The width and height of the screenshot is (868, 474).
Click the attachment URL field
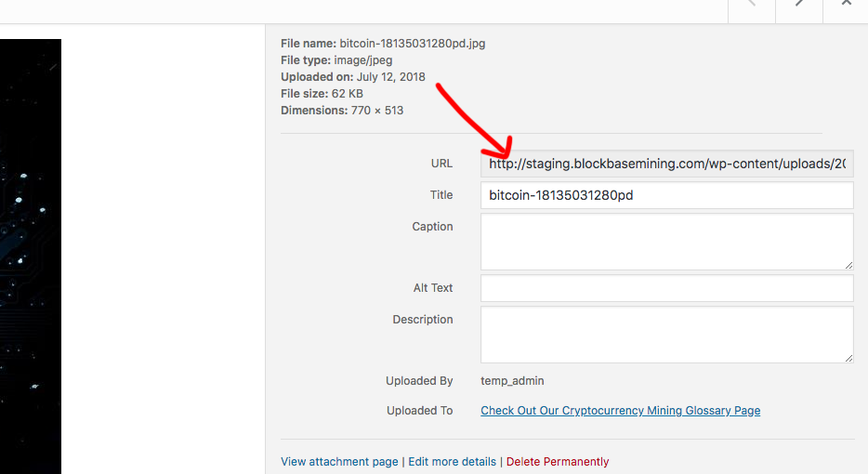coord(666,164)
